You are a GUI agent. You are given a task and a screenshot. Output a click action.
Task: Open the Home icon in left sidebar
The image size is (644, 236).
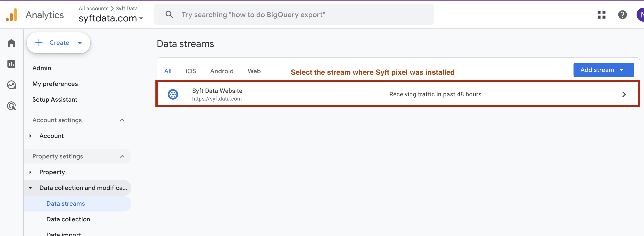(x=11, y=43)
